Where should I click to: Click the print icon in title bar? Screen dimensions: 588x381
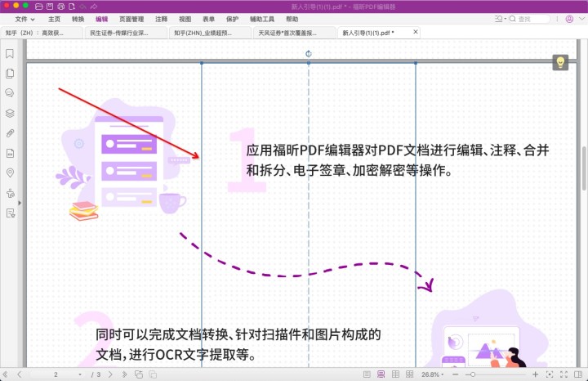[x=60, y=6]
